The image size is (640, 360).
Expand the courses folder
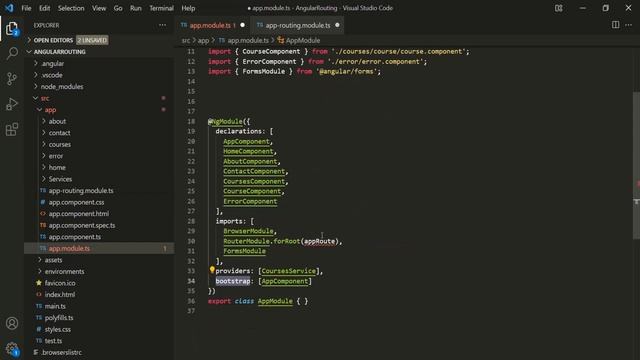[x=60, y=144]
